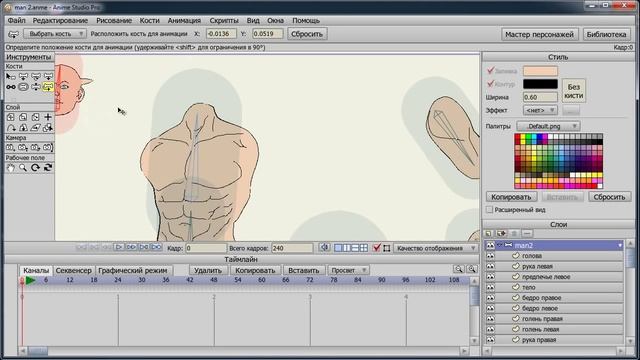
Task: Select the голень правая layer
Action: click(x=554, y=318)
